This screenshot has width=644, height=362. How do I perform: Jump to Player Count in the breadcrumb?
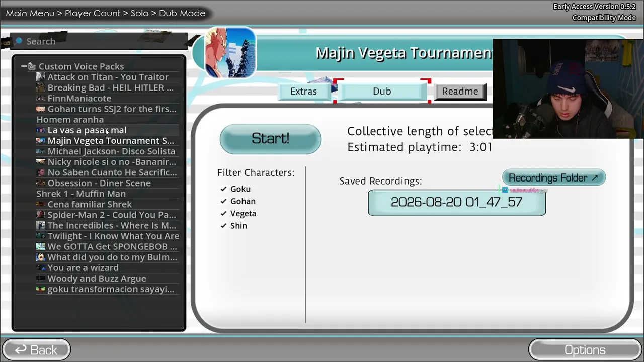pyautogui.click(x=93, y=13)
